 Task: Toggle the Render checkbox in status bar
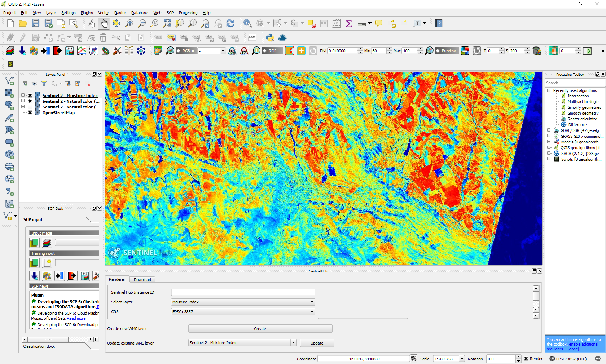tap(526, 359)
